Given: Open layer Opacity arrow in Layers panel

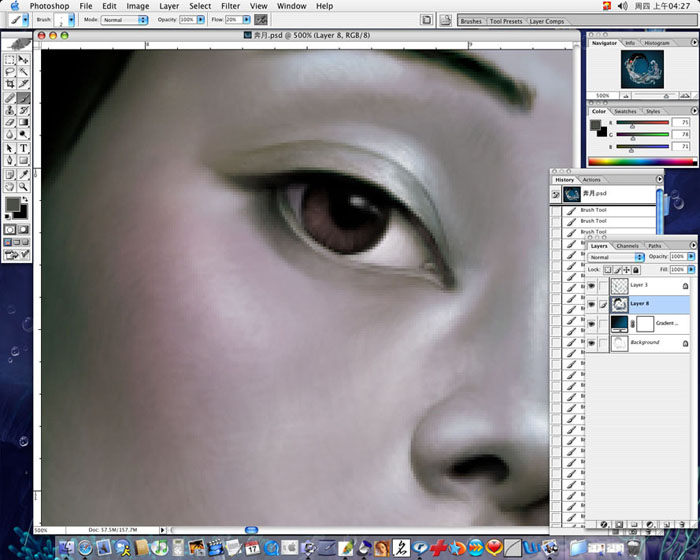Looking at the screenshot, I should pyautogui.click(x=691, y=256).
